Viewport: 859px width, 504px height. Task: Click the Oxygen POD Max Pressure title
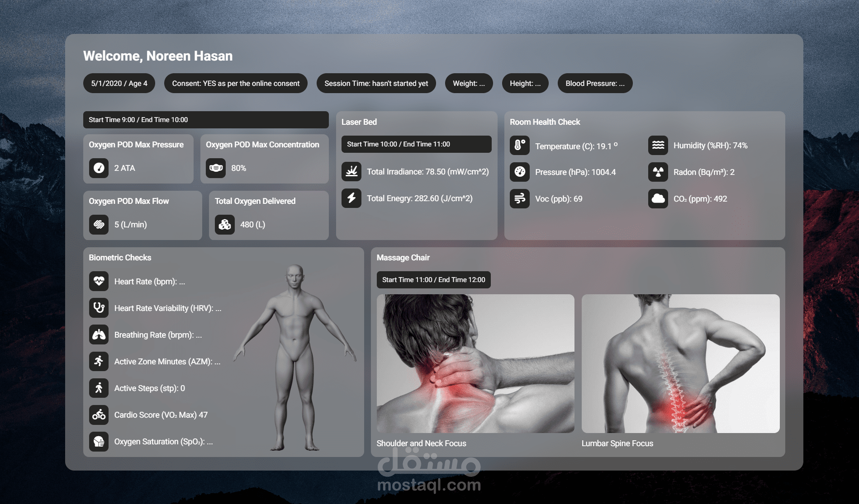tap(136, 145)
